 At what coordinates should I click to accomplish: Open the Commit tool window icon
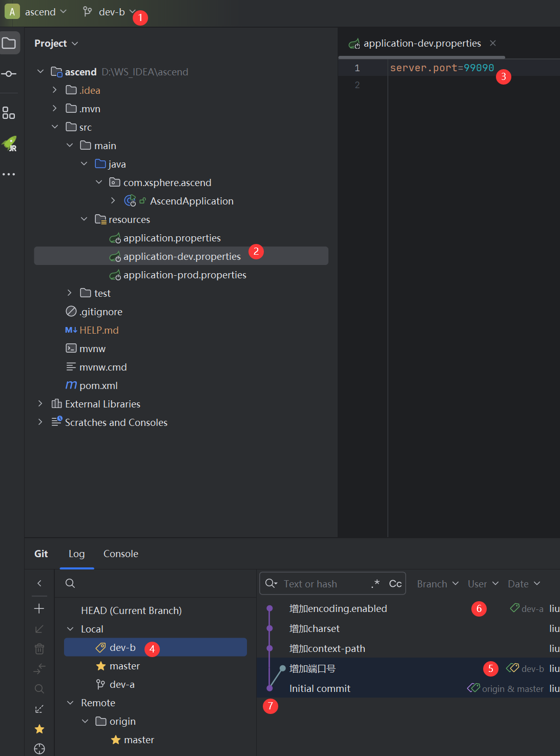[9, 74]
